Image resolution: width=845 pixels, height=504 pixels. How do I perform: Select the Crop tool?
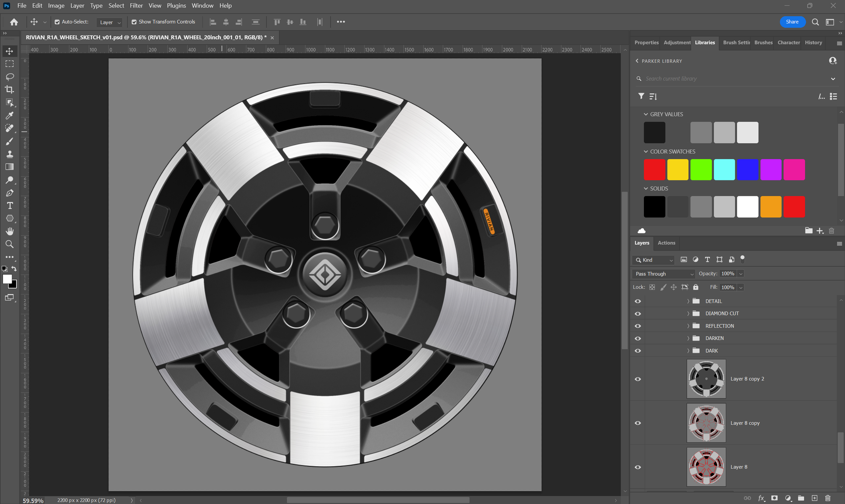(x=9, y=90)
